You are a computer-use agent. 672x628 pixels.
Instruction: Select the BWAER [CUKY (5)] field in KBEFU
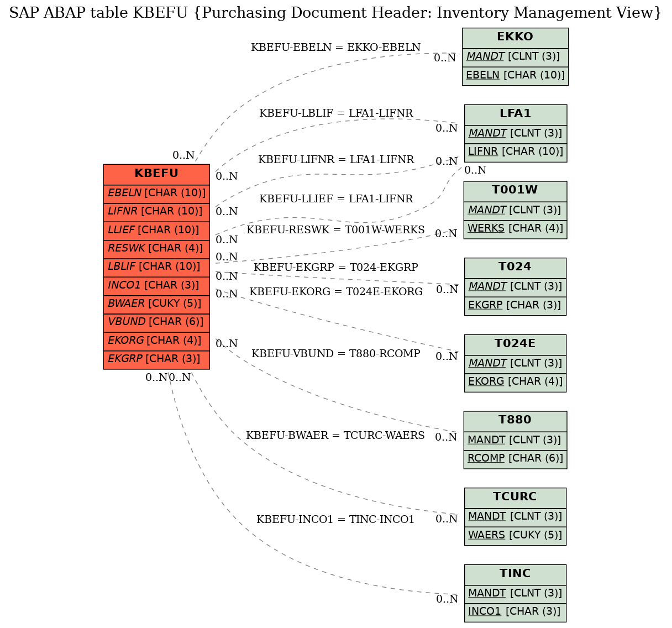[x=156, y=304]
